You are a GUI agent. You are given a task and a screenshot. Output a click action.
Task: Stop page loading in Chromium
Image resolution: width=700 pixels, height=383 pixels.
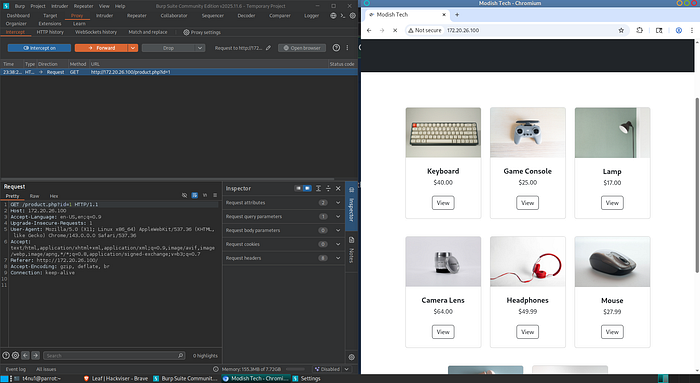pos(395,30)
